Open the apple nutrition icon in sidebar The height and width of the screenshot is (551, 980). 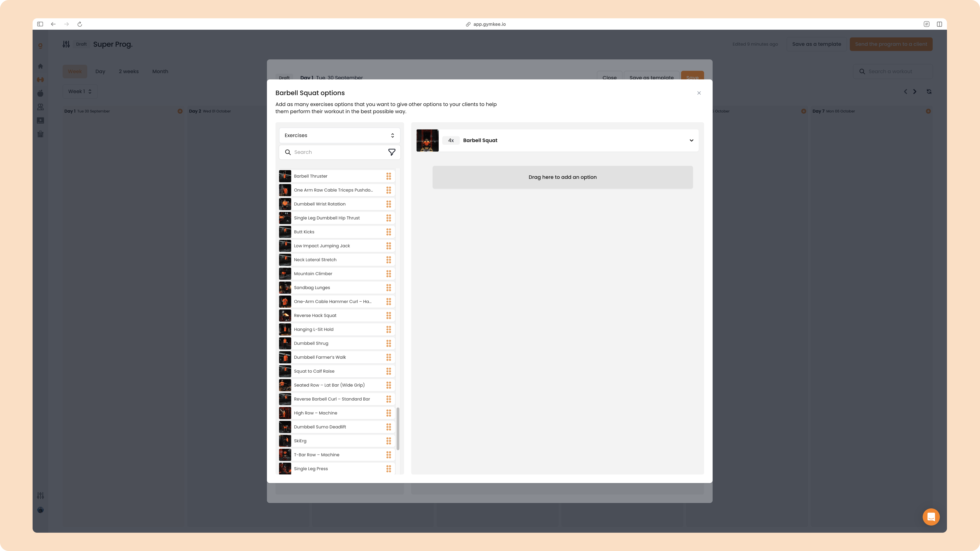point(40,93)
